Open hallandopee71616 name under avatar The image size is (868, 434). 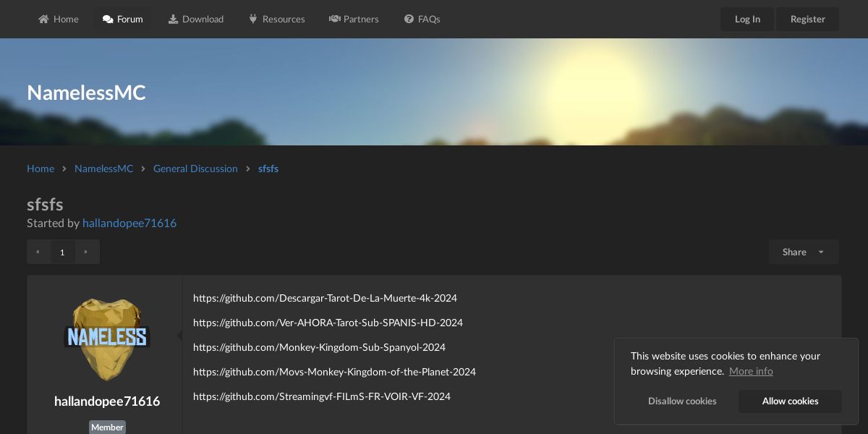coord(107,401)
